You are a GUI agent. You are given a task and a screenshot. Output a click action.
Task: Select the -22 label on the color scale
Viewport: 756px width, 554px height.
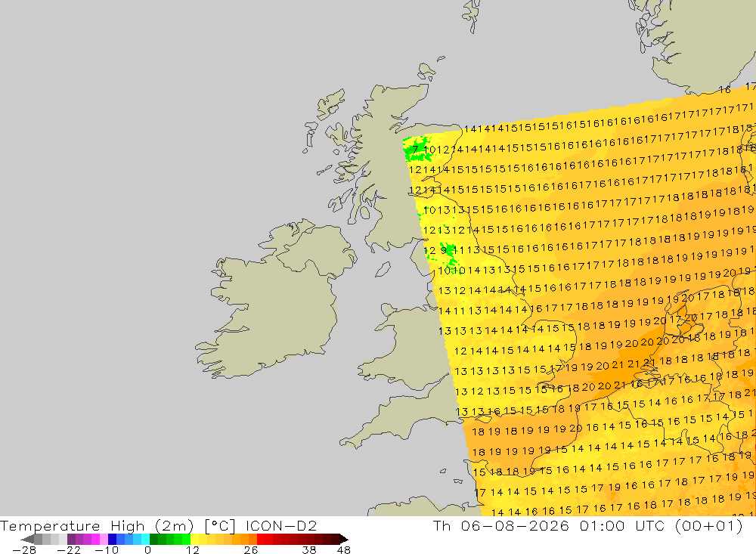69,550
